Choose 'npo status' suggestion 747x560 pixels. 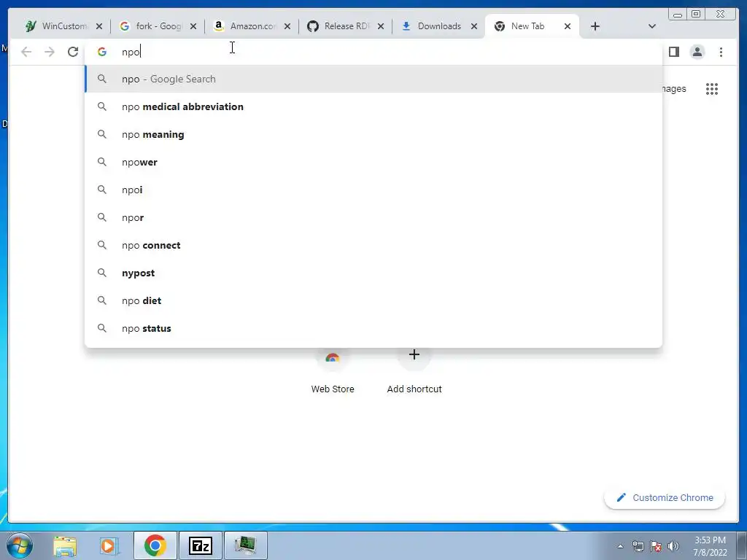pyautogui.click(x=373, y=328)
